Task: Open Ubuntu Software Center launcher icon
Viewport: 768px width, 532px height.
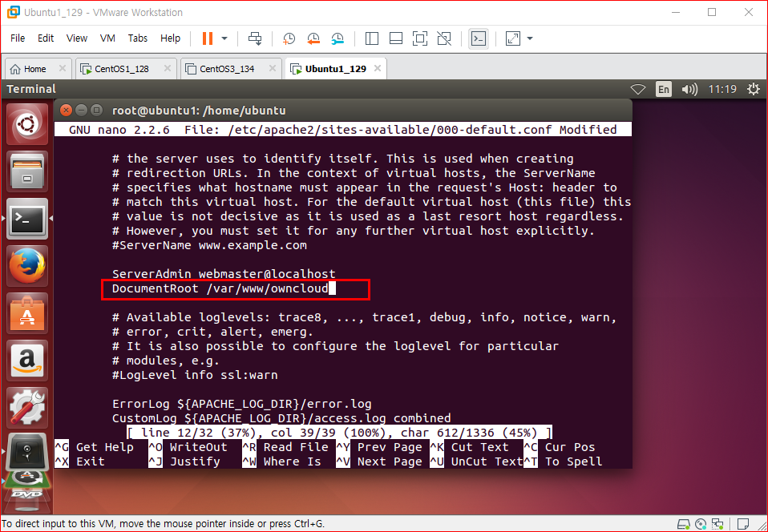Action: coord(27,313)
